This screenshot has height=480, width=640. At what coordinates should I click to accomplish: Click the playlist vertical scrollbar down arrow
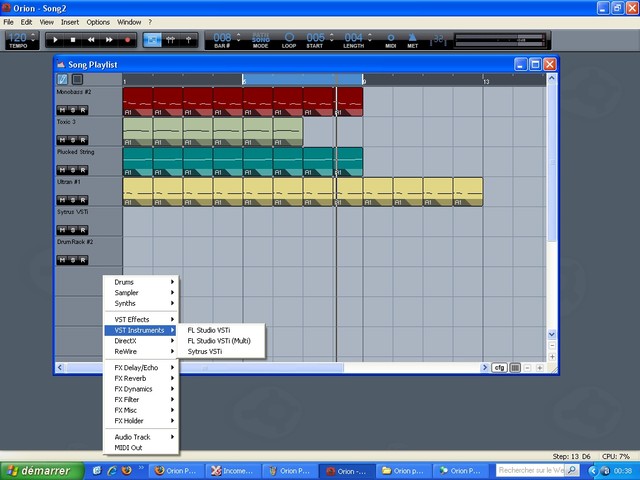pyautogui.click(x=551, y=334)
